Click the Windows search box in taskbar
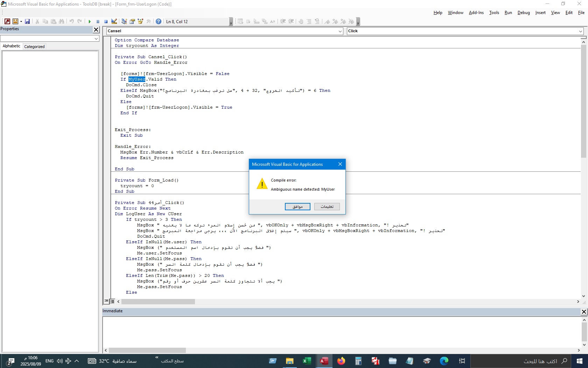The height and width of the screenshot is (368, 588). coord(520,361)
